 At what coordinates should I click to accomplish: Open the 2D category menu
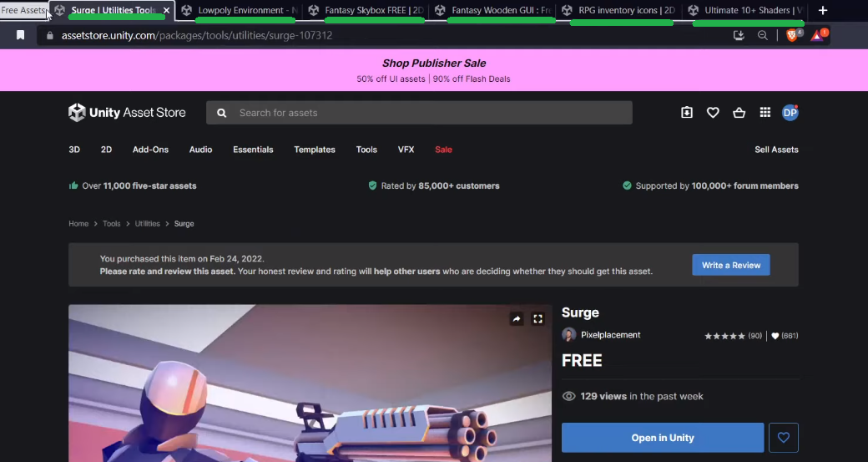point(106,150)
